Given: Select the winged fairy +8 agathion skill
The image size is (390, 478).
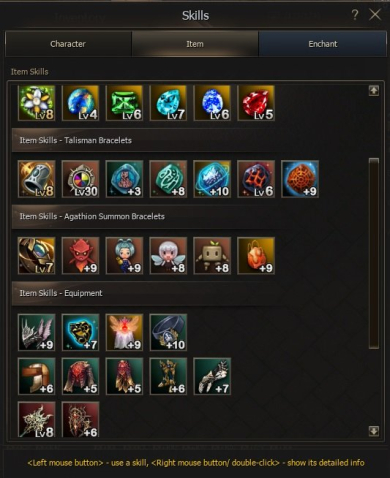Looking at the screenshot, I should tap(168, 256).
